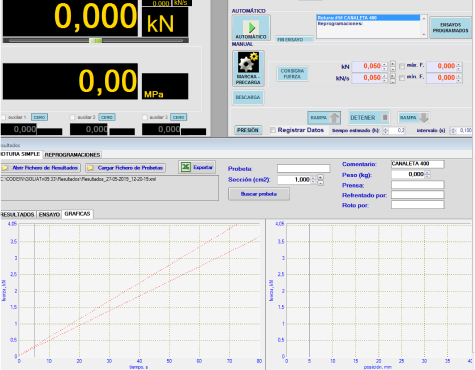Click the kN/s rate value field
The image size is (475, 370).
(x=367, y=78)
